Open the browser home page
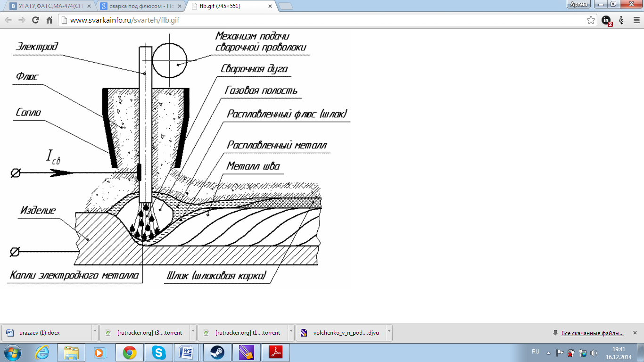 tap(49, 20)
